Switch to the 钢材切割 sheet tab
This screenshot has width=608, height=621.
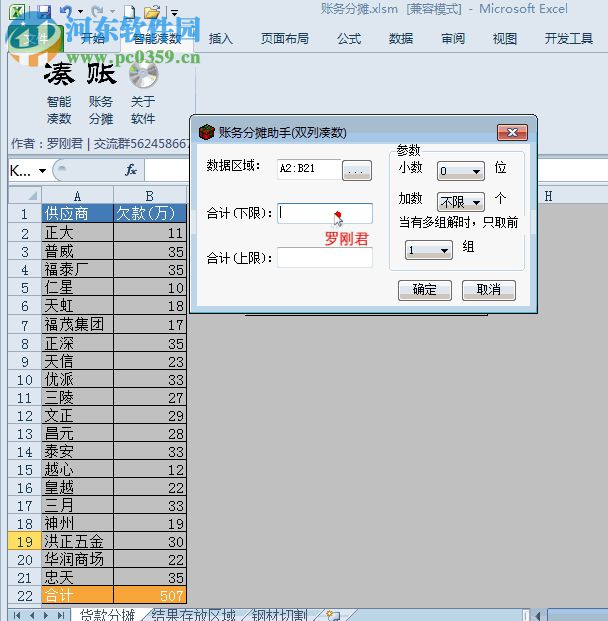pyautogui.click(x=279, y=615)
